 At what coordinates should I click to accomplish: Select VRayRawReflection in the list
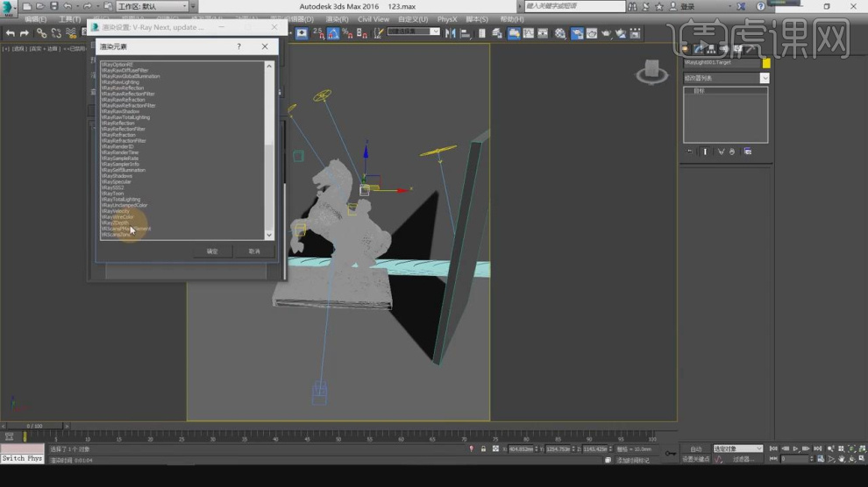(x=123, y=88)
